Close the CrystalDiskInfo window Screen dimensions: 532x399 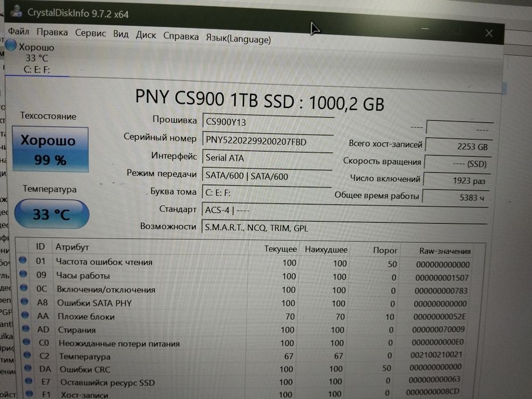pyautogui.click(x=489, y=33)
